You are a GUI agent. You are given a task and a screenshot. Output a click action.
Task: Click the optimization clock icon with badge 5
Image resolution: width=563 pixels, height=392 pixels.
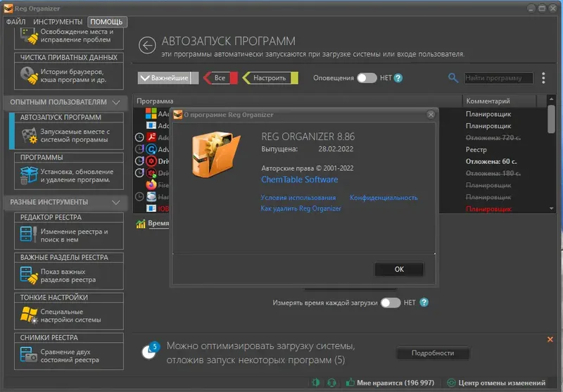(x=150, y=350)
